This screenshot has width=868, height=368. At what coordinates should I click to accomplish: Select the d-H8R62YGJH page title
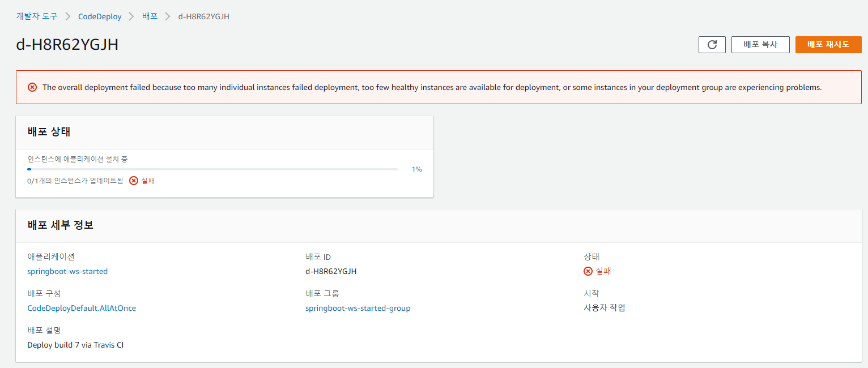tap(67, 45)
